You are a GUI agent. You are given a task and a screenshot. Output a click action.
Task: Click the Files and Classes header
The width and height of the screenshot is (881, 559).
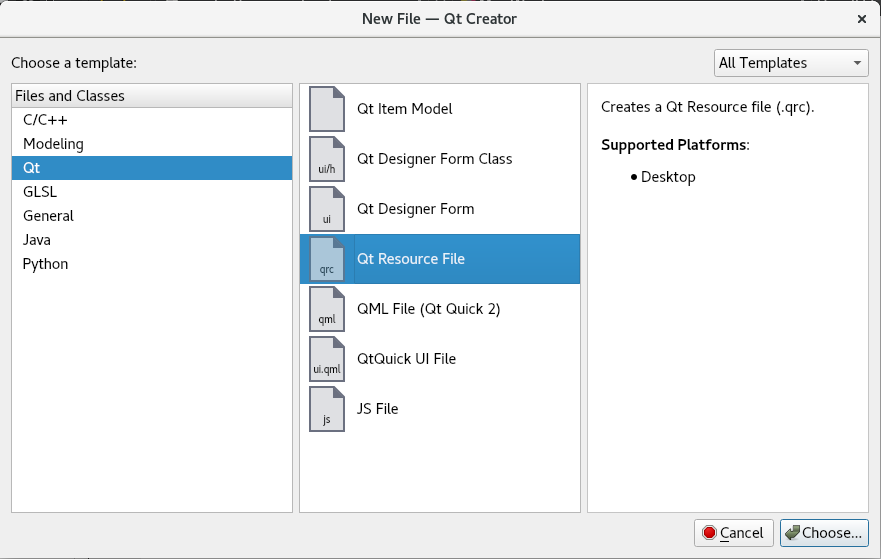pyautogui.click(x=152, y=96)
